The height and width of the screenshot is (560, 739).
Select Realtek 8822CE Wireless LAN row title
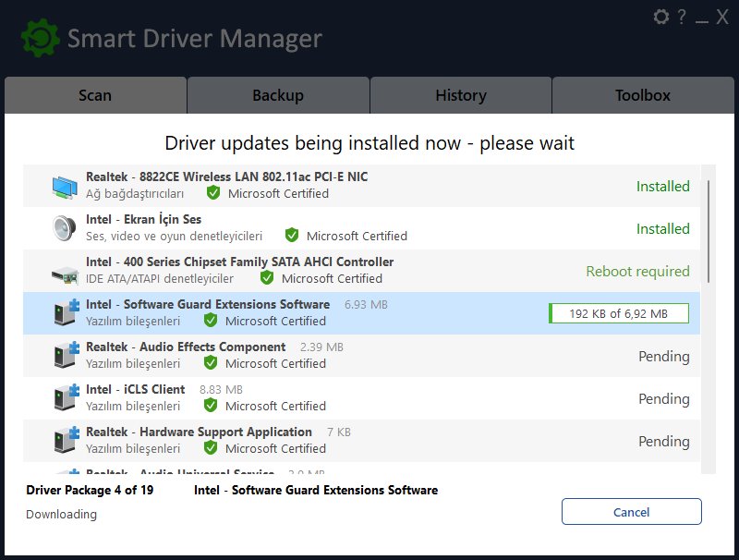(226, 177)
